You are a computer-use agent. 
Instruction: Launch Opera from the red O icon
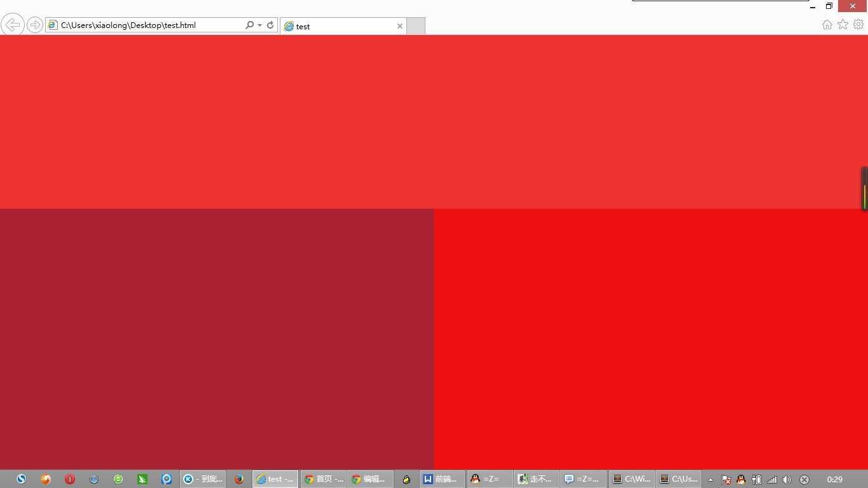tap(70, 479)
